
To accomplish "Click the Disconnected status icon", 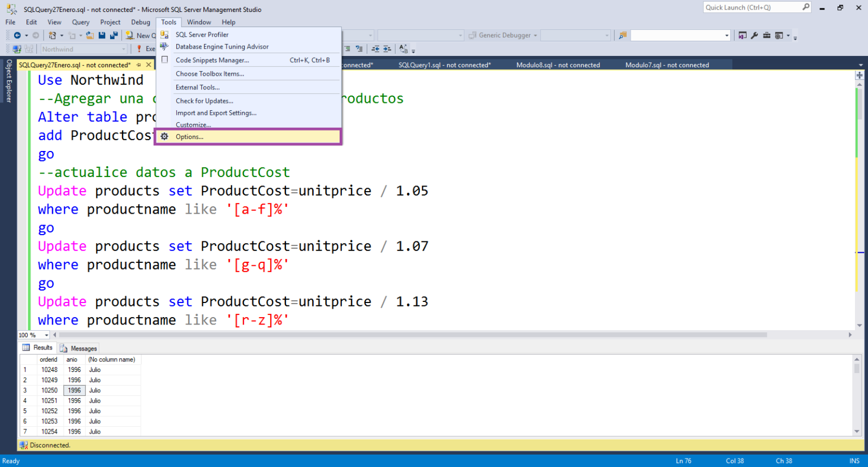I will click(x=23, y=446).
